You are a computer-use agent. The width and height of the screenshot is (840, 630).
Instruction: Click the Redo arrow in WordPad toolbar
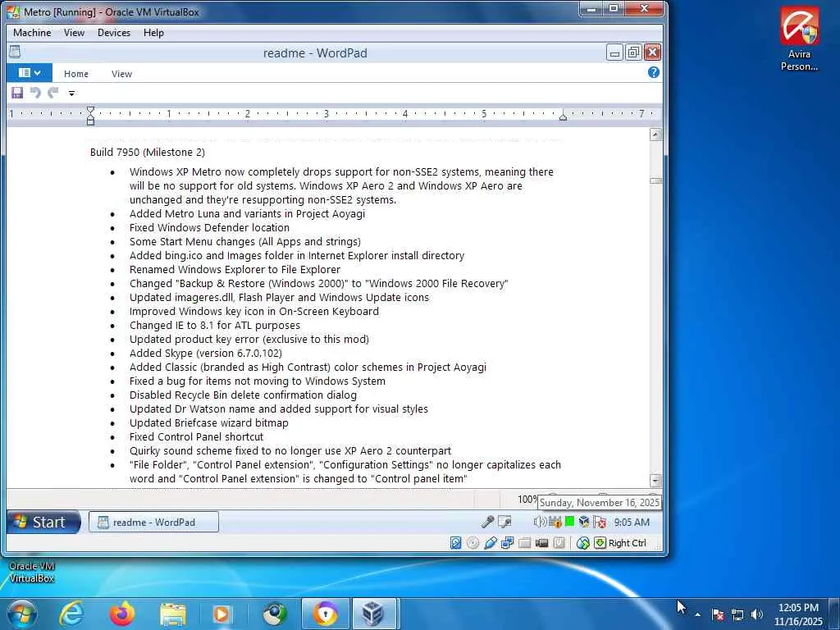click(52, 94)
